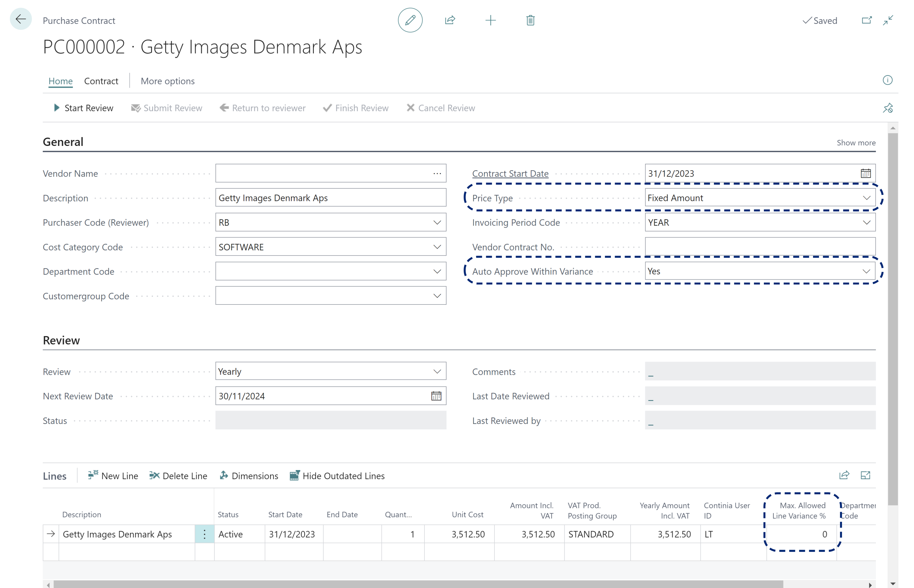Click the Vendor Contract No. field
The width and height of the screenshot is (914, 588).
760,247
